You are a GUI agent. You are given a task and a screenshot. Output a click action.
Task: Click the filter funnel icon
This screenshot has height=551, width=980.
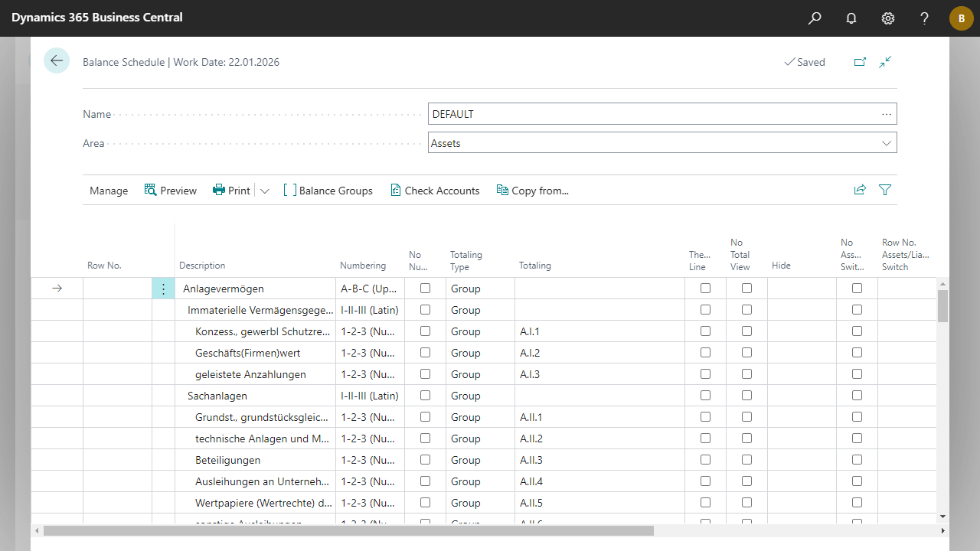click(x=885, y=190)
